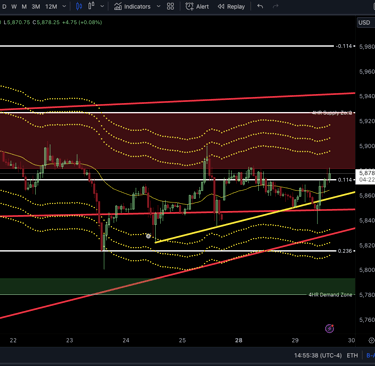
Task: Click the 5,800 price axis label
Action: 367,270
